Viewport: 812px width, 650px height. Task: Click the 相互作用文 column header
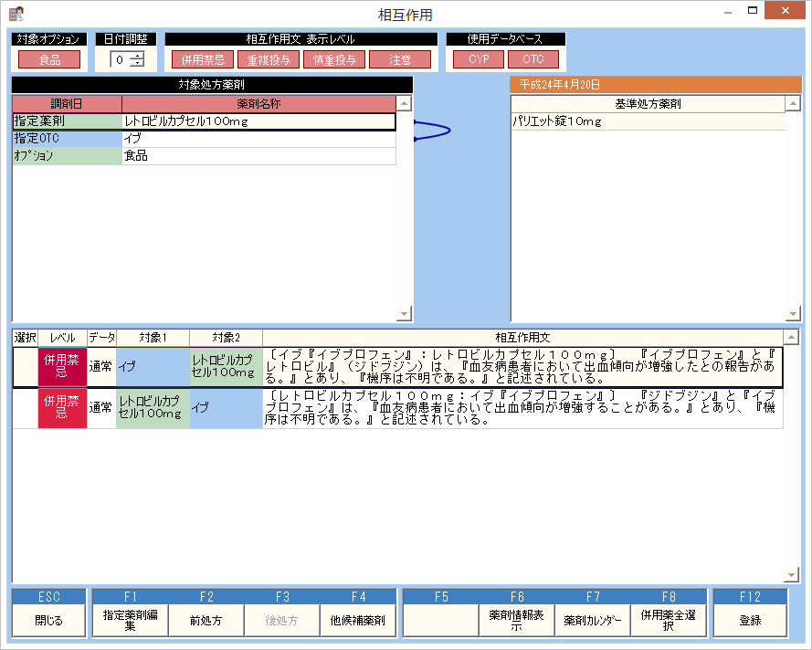[x=522, y=338]
